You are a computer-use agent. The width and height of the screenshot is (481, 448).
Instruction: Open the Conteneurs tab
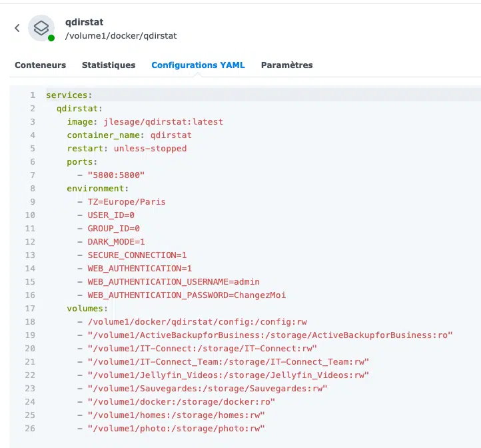tap(41, 65)
